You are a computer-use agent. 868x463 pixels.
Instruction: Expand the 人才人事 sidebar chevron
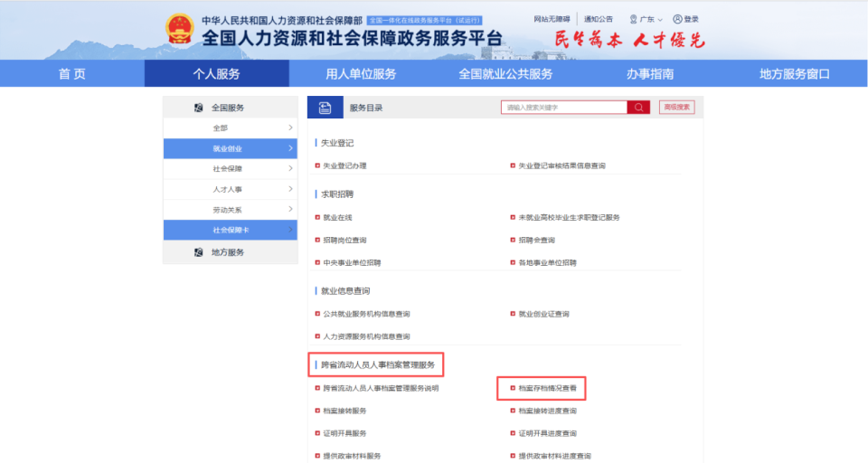click(x=290, y=189)
